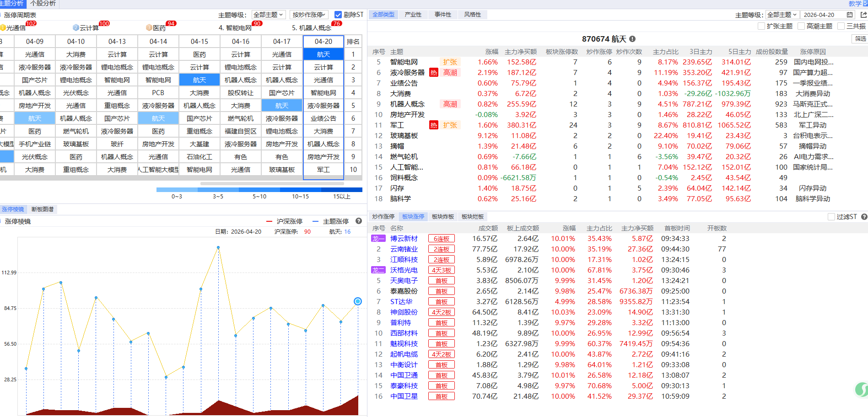The width and height of the screenshot is (868, 417).
Task: Uncheck the 剔除ST checkbox
Action: click(x=338, y=15)
